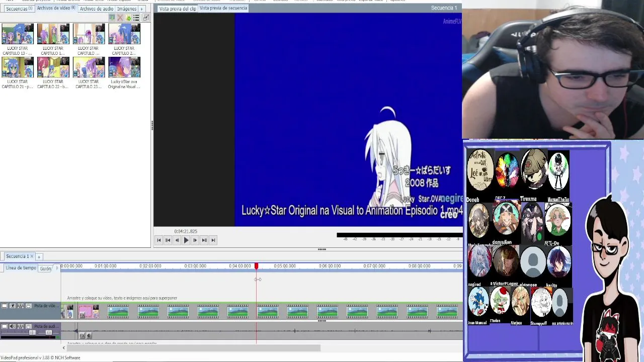Click the undock bin panel icon

[146, 18]
